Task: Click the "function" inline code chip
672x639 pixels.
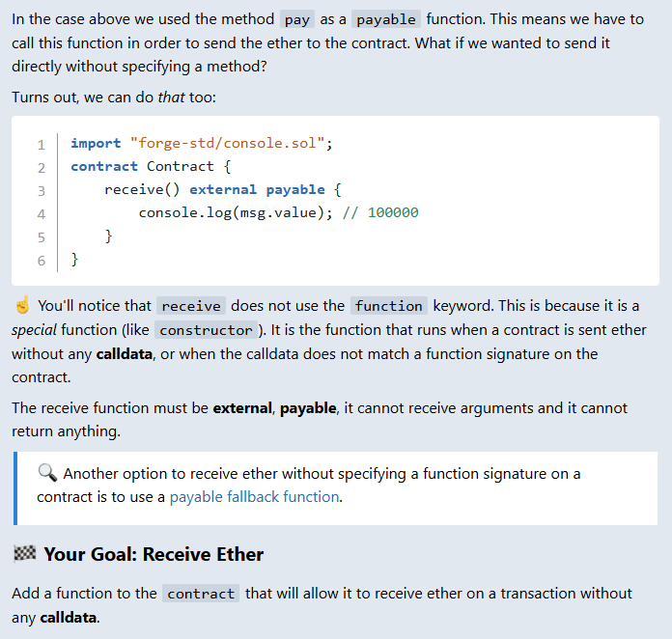Action: 388,306
